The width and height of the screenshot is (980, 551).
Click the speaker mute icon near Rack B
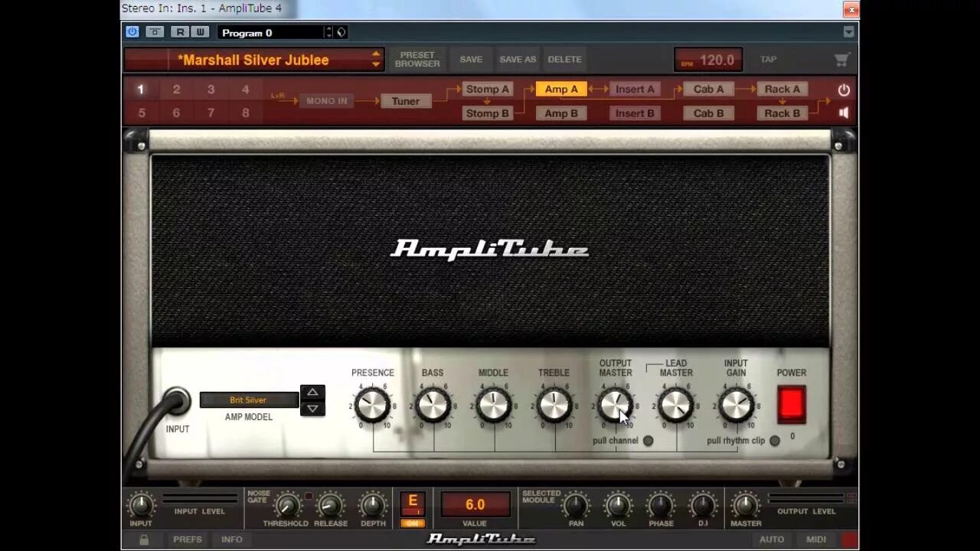843,112
